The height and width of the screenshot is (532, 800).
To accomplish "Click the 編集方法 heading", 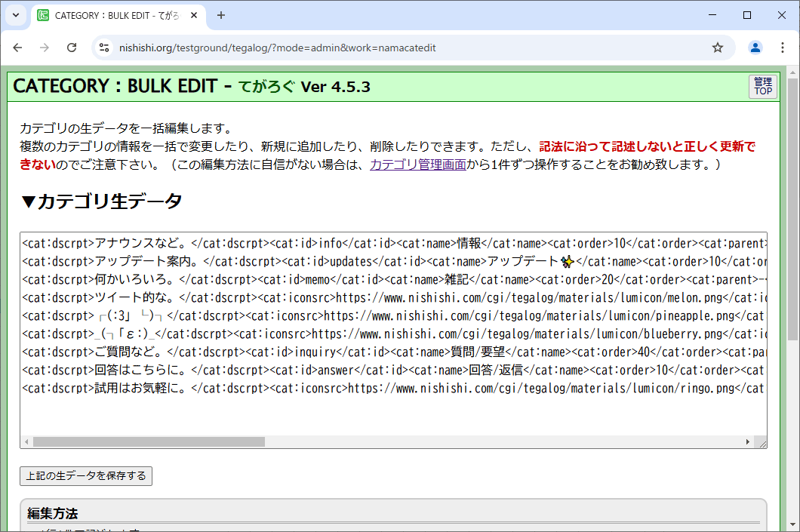I will [x=53, y=513].
